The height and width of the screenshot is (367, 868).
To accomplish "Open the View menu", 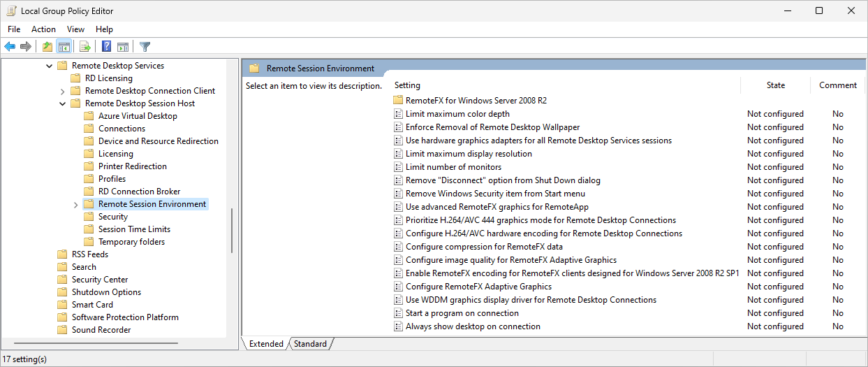I will [x=75, y=29].
